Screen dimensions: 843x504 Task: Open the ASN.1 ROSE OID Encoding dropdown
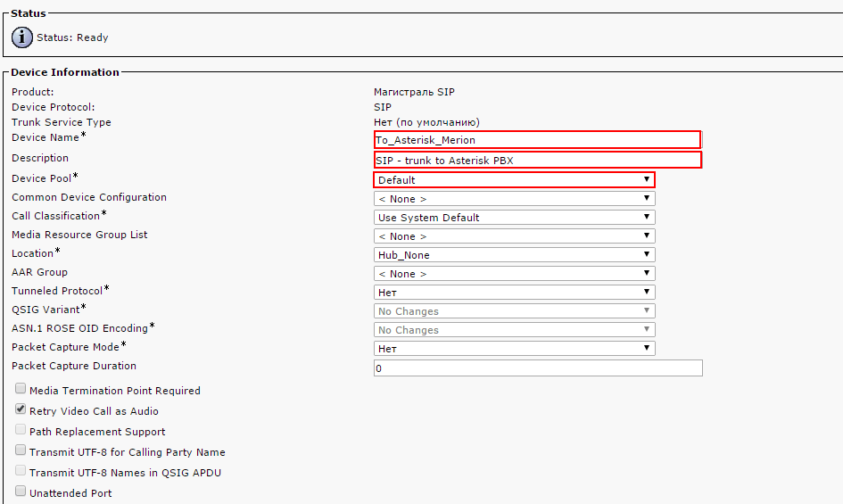click(x=514, y=330)
